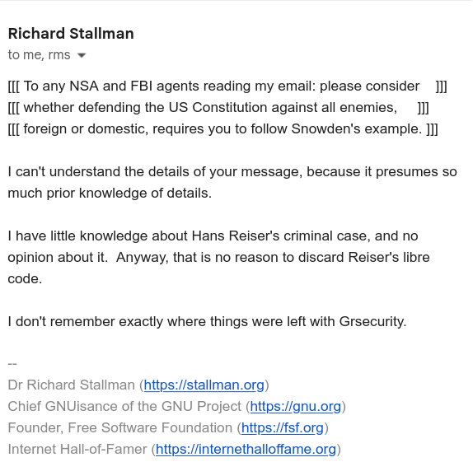Click the word Snowden's in the header note
This screenshot has height=476, width=473.
pyautogui.click(x=325, y=128)
